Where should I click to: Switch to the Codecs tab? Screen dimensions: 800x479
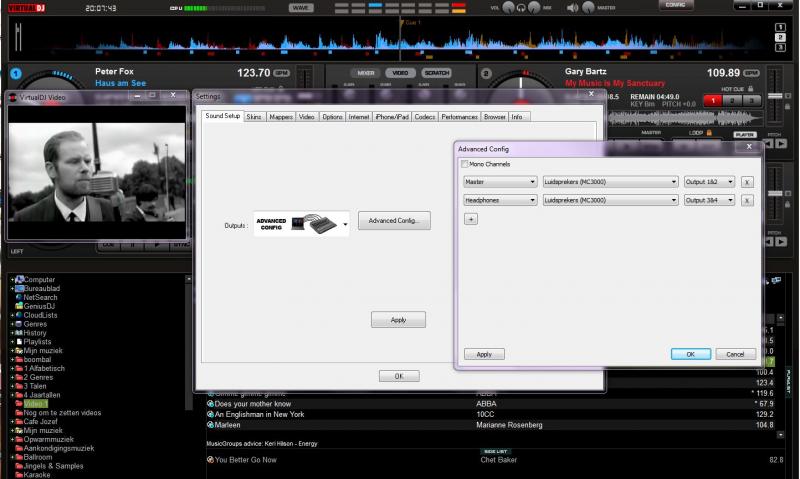(x=424, y=117)
